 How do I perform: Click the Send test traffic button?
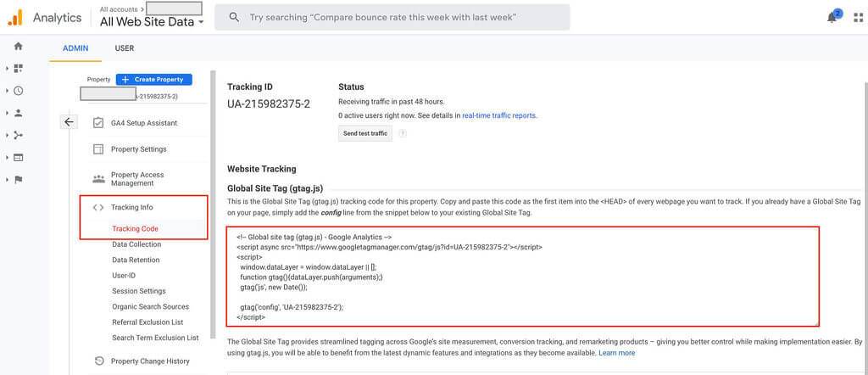(x=365, y=133)
